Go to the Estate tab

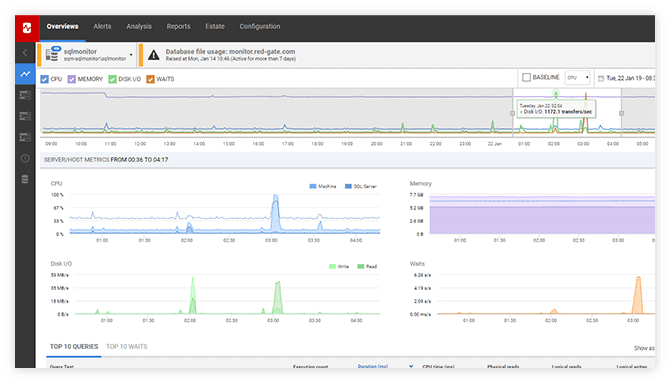(x=215, y=26)
